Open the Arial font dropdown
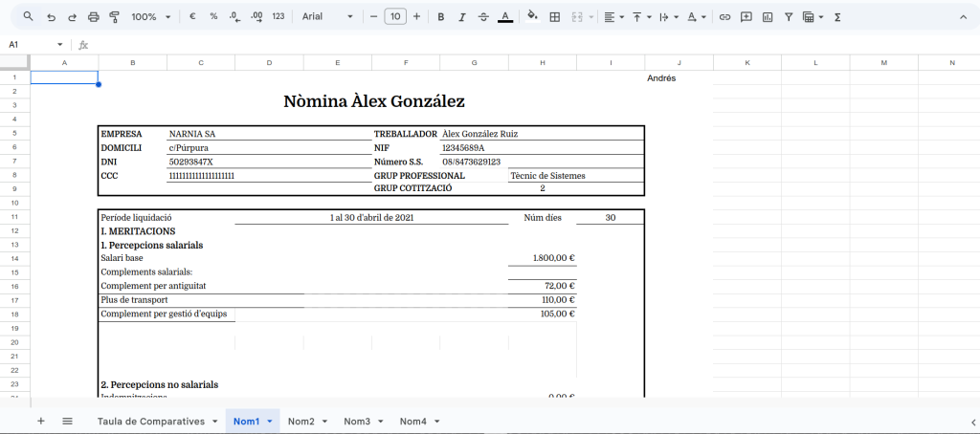Image resolution: width=980 pixels, height=434 pixels. (x=327, y=17)
